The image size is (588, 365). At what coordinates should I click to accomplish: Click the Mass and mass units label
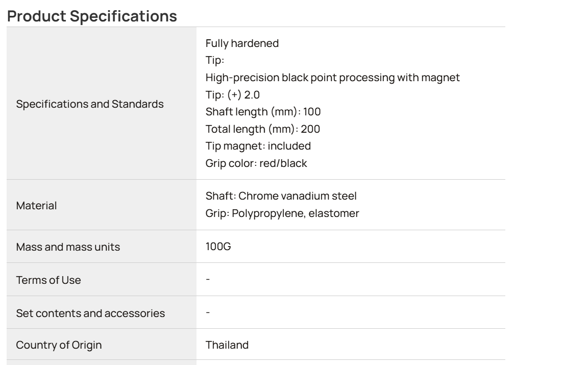tap(68, 247)
